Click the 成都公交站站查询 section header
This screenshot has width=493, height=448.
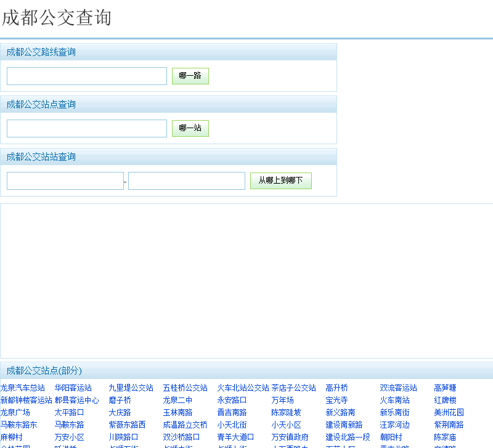pyautogui.click(x=41, y=157)
